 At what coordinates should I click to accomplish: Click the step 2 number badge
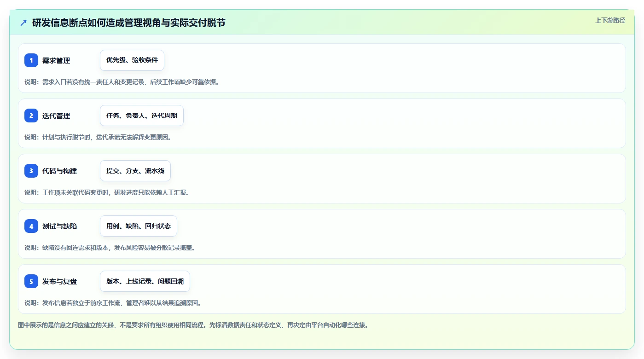click(31, 116)
